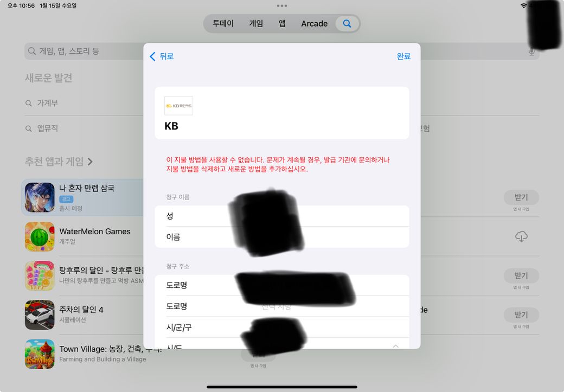Open the Town Village app icon
The height and width of the screenshot is (392, 564).
40,354
